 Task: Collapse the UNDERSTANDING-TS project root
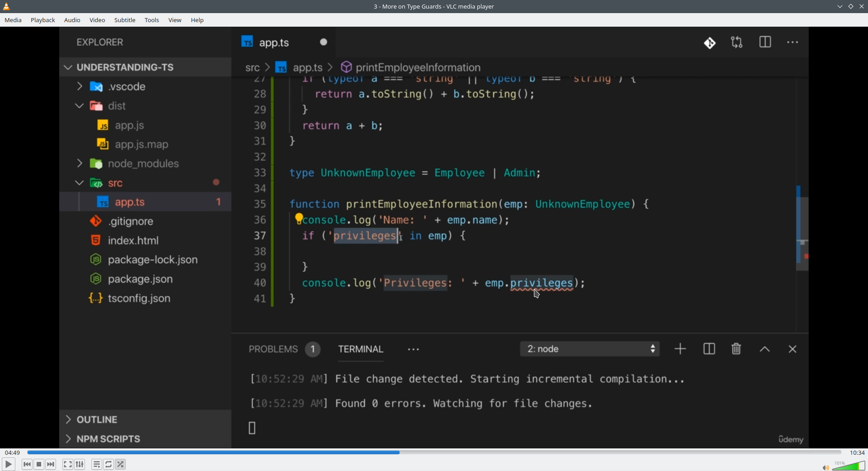coord(145,67)
